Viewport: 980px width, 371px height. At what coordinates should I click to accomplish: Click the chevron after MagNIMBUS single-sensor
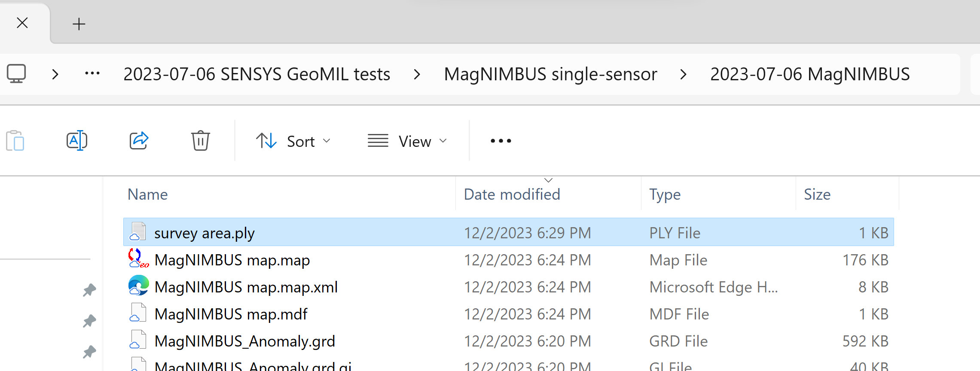[x=683, y=74]
